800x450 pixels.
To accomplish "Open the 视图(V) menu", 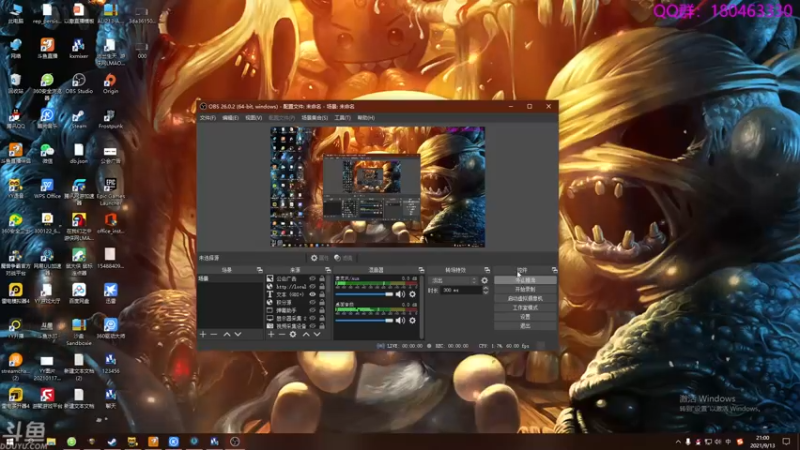I will point(254,118).
